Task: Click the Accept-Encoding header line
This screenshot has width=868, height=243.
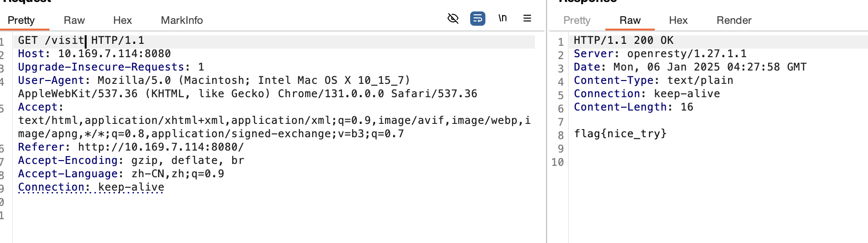Action: pos(131,161)
